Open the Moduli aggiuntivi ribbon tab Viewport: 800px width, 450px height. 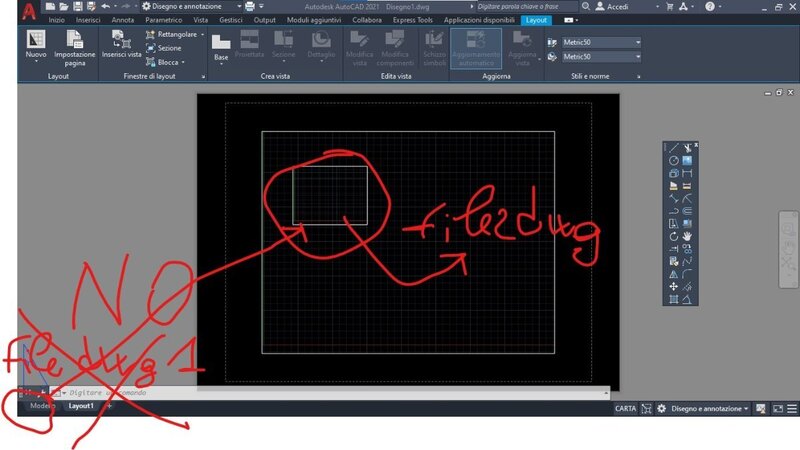314,20
